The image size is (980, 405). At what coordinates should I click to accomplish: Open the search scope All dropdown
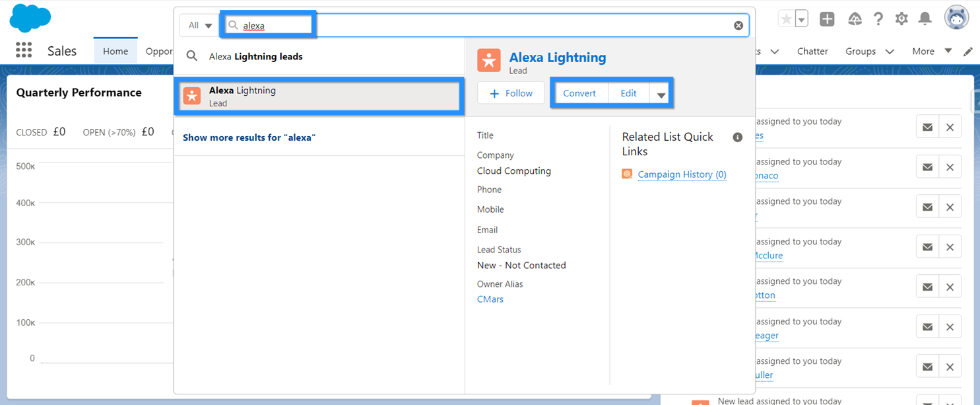(200, 25)
